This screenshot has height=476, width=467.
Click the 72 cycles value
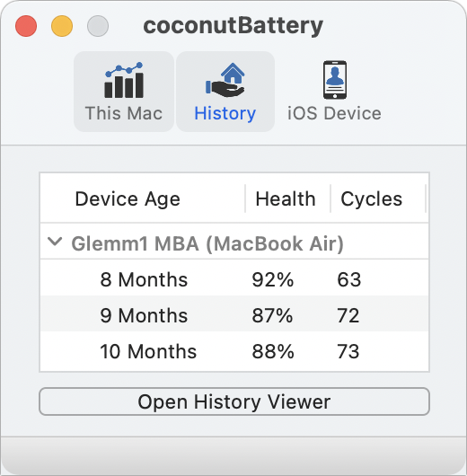tap(348, 315)
